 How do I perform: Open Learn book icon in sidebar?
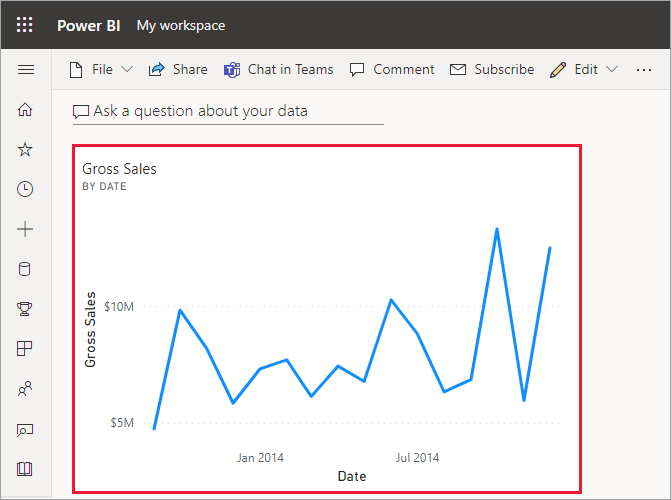(x=26, y=468)
